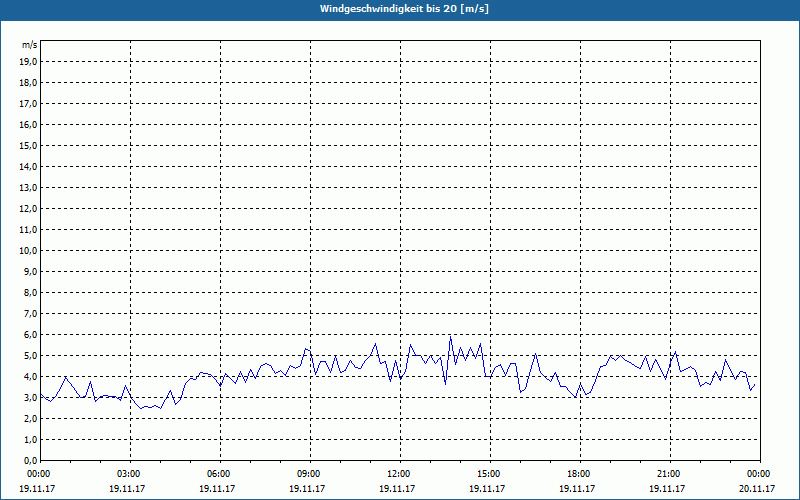800x500 pixels.
Task: Click the y-axis value '14,0'
Action: pos(28,166)
